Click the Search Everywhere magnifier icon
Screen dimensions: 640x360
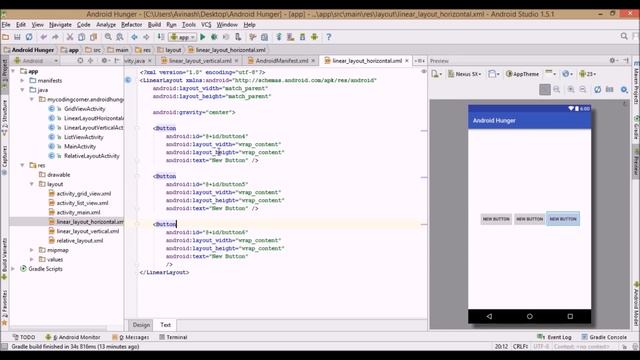click(x=624, y=36)
